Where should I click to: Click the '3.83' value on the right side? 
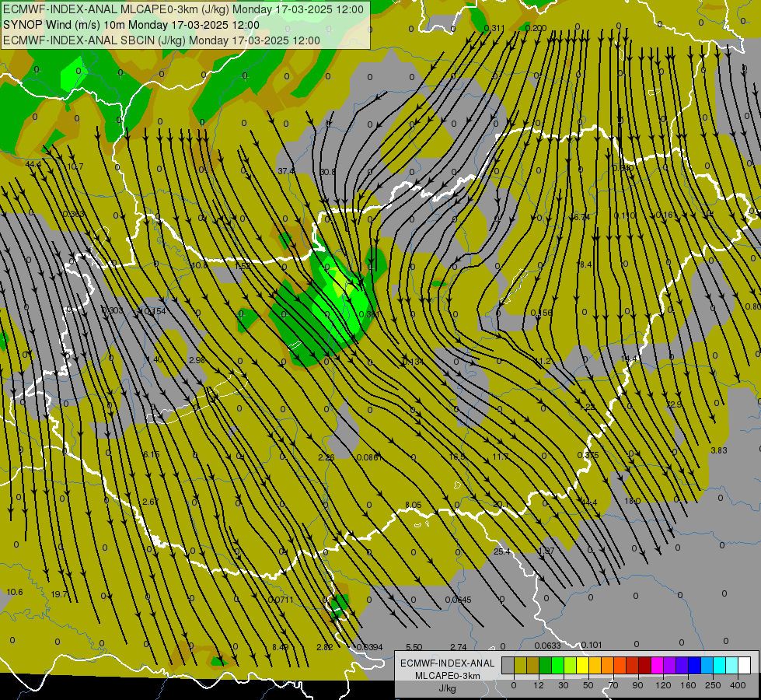(x=719, y=450)
